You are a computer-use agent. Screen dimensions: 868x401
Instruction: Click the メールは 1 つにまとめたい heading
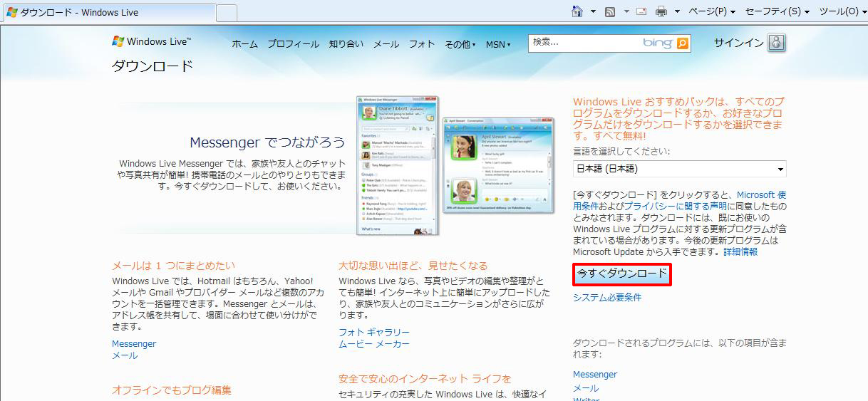(173, 266)
